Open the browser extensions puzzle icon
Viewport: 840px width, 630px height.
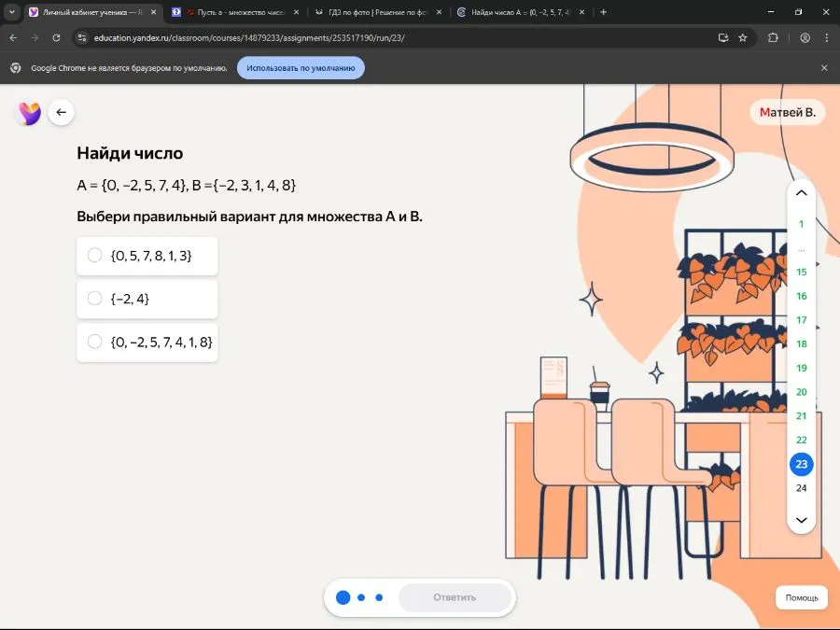coord(773,38)
